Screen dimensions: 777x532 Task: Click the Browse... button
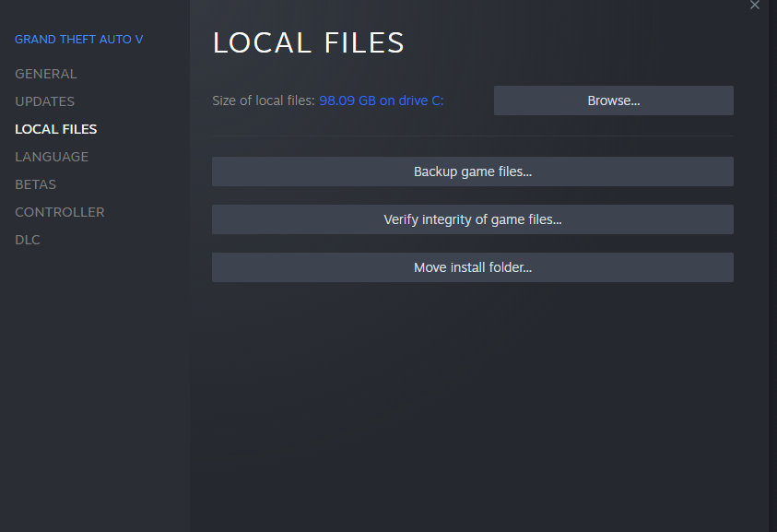(614, 100)
